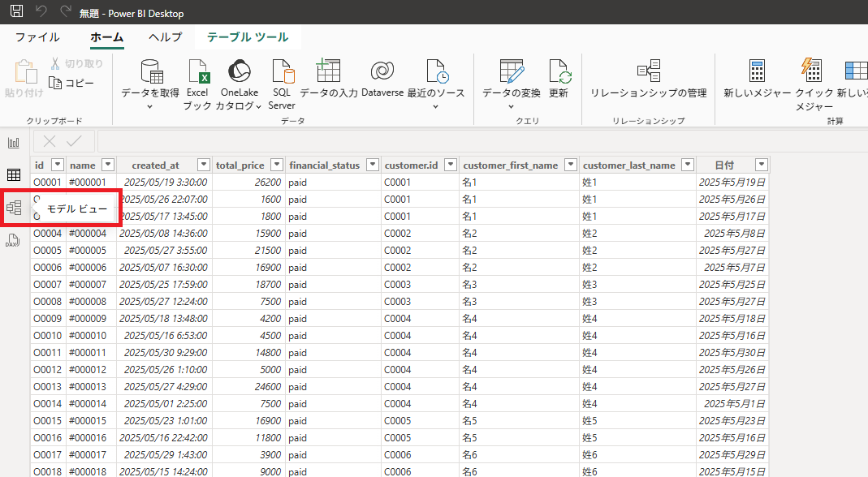Open filter dropdown for customer_last_name column

[688, 165]
